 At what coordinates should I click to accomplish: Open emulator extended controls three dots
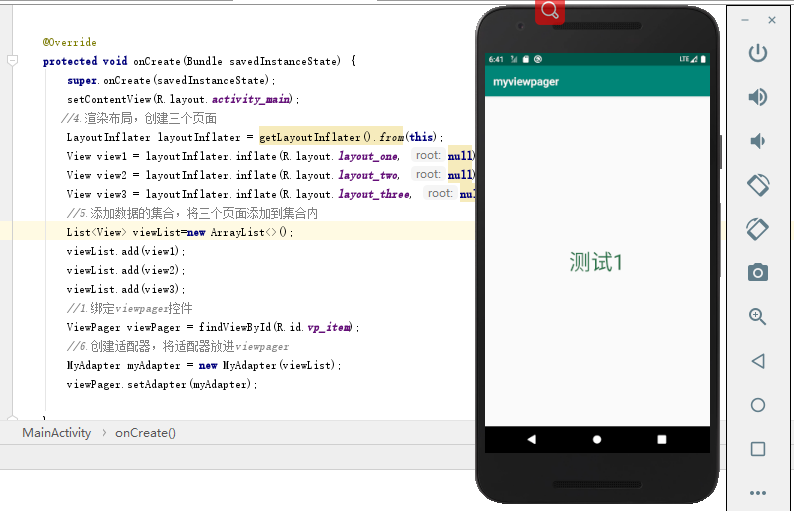pos(758,493)
